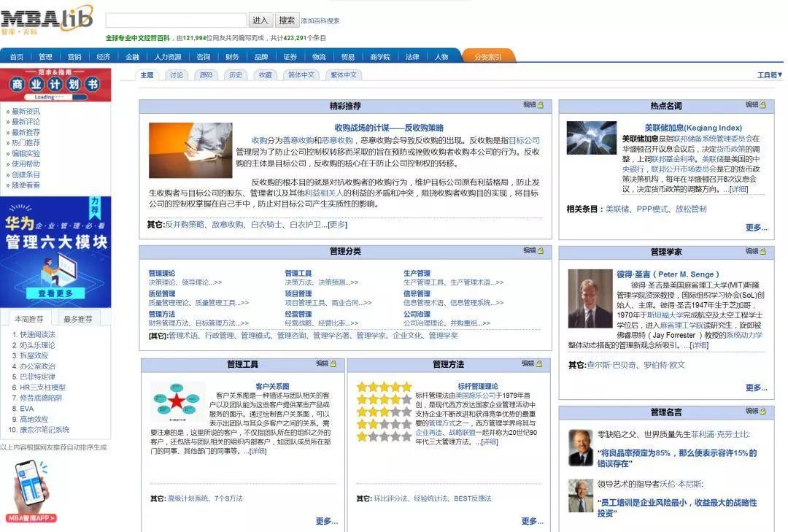Open the 快速阅读法 link
The image size is (788, 532).
coord(38,334)
